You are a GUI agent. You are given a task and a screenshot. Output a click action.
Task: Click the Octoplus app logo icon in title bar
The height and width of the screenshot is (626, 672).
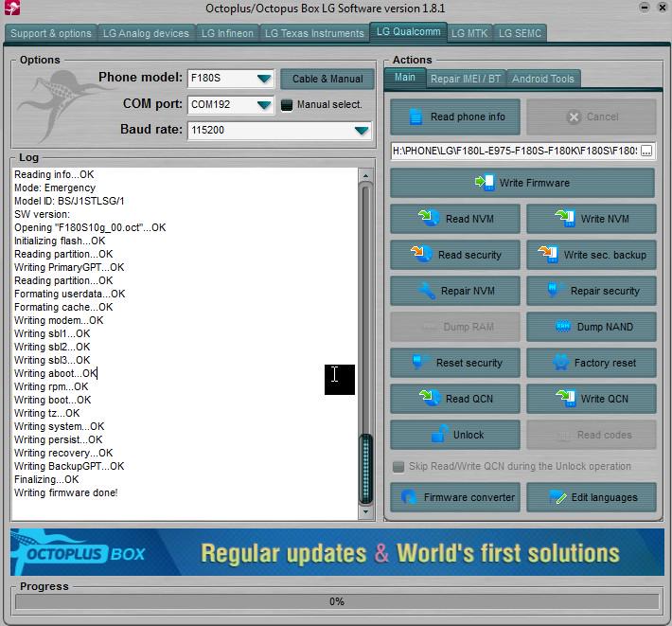(x=12, y=8)
